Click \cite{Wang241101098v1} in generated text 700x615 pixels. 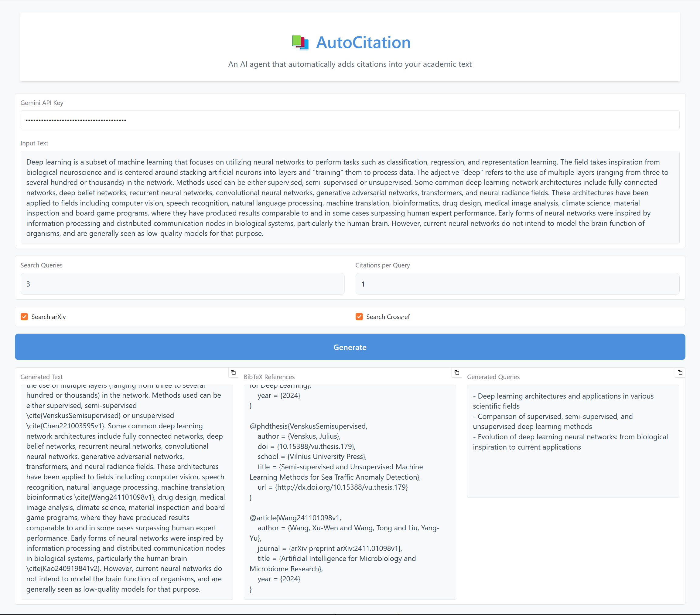click(115, 497)
